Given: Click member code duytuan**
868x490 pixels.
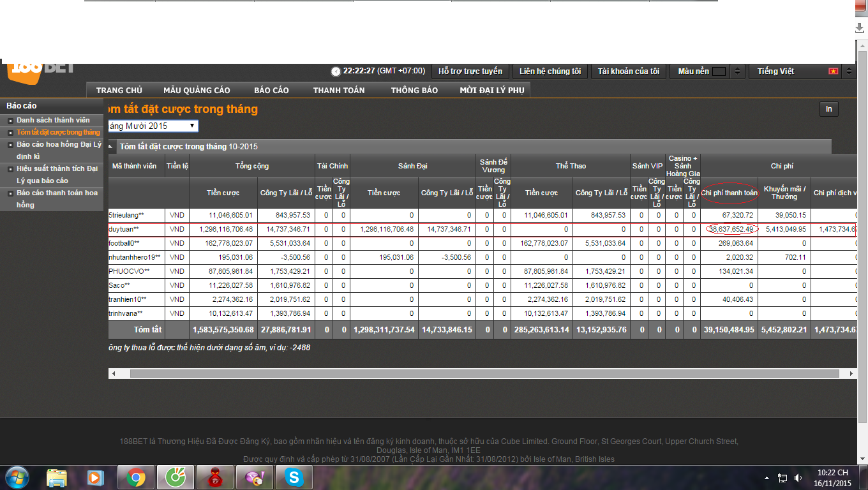Looking at the screenshot, I should coord(124,230).
